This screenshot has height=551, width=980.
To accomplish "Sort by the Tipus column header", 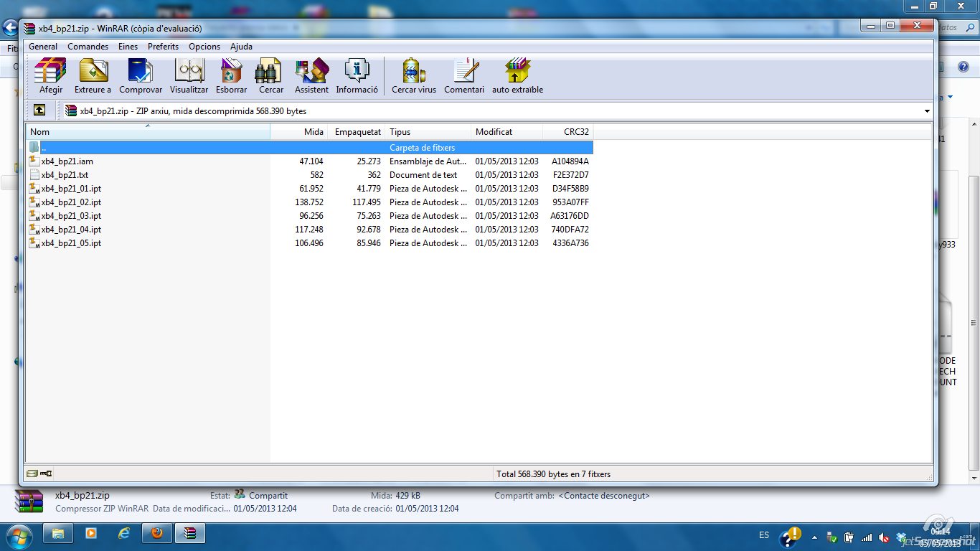I will [x=428, y=132].
